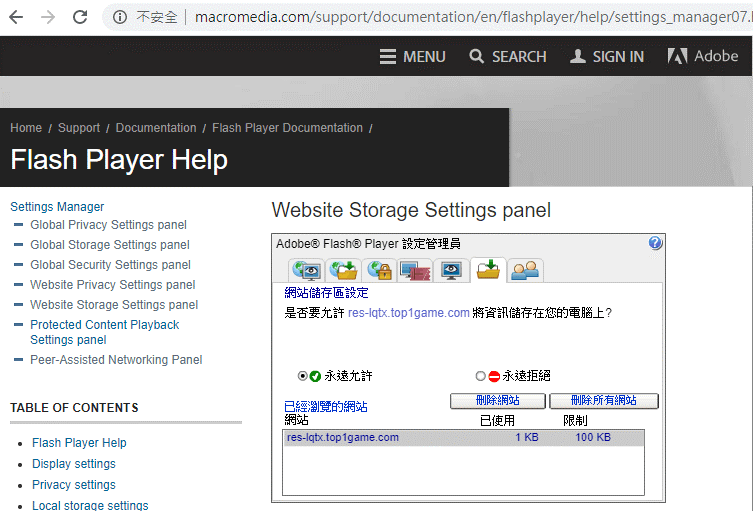Screen dimensions: 753x511
Task: Select the 永遠拒絕 radio button
Action: 480,376
